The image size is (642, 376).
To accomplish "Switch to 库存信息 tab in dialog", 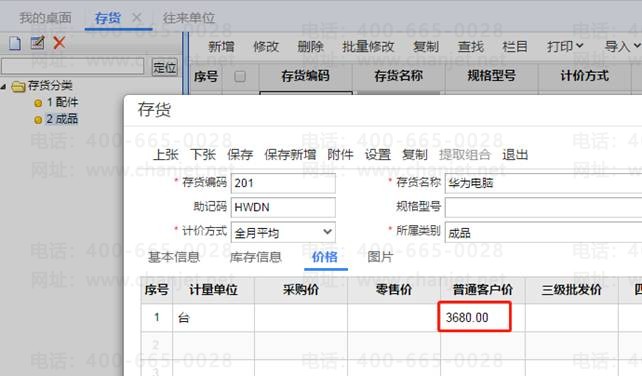I will click(255, 257).
